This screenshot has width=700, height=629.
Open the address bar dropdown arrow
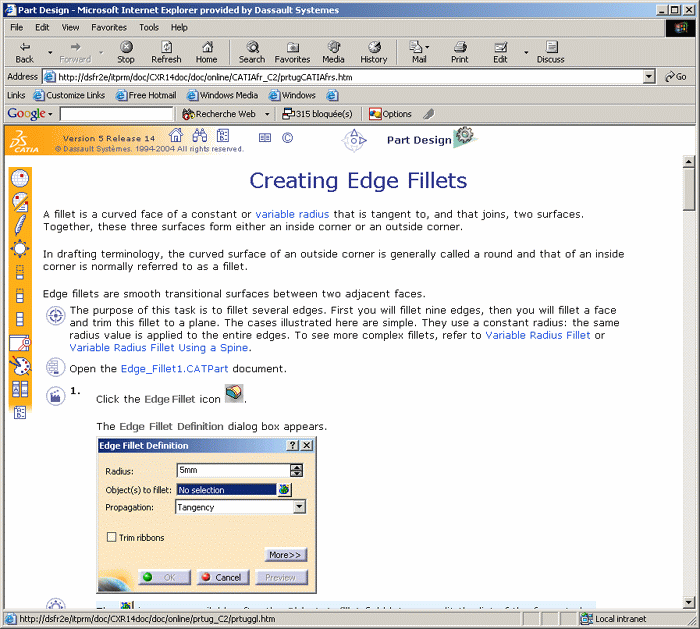[x=649, y=77]
